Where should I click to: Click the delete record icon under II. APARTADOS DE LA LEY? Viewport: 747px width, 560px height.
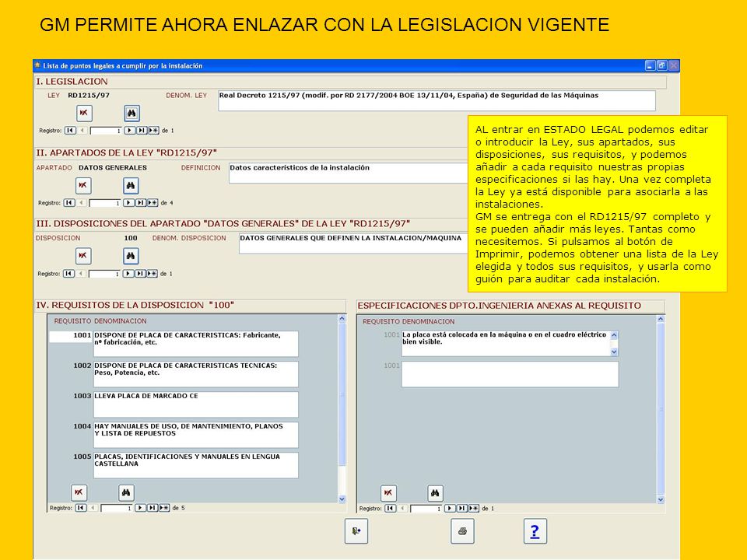point(83,185)
